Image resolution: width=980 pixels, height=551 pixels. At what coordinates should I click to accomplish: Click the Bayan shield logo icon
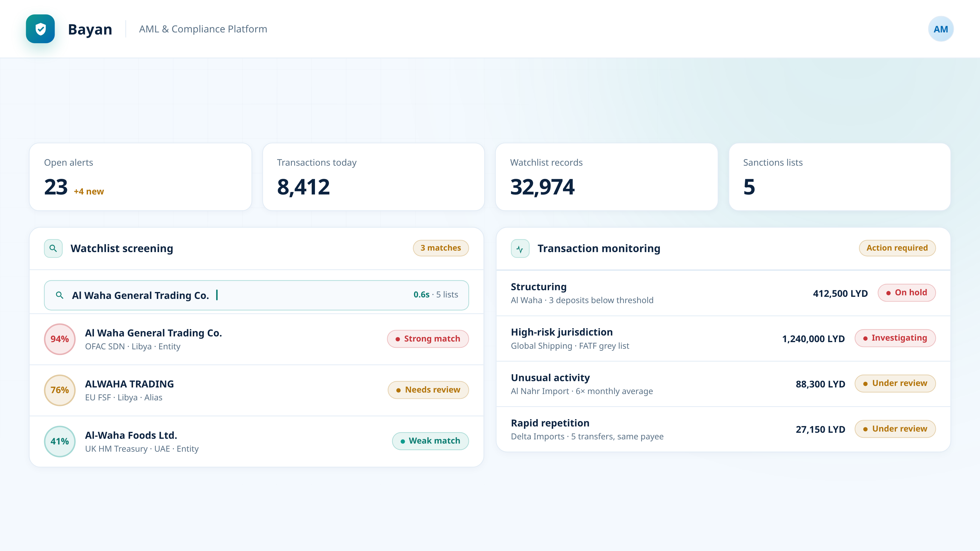click(x=40, y=29)
